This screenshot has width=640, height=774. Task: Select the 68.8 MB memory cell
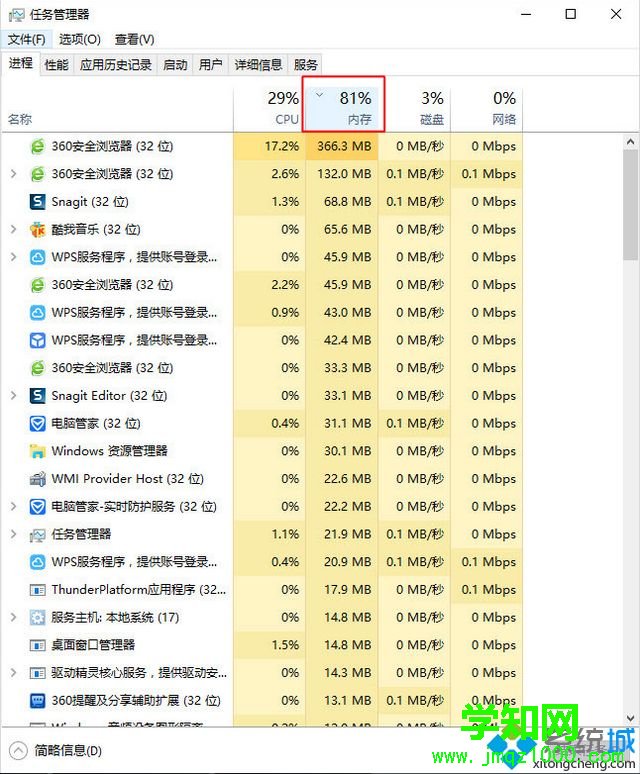point(342,201)
